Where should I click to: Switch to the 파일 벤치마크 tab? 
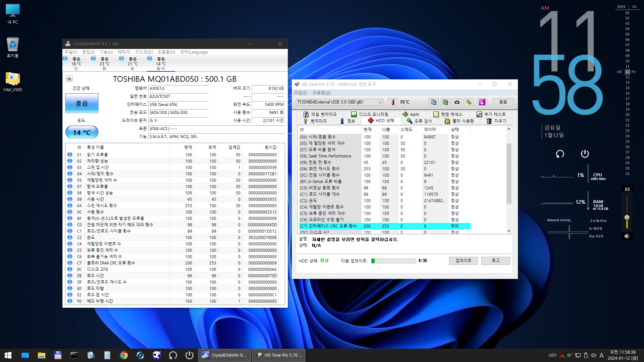(x=320, y=114)
